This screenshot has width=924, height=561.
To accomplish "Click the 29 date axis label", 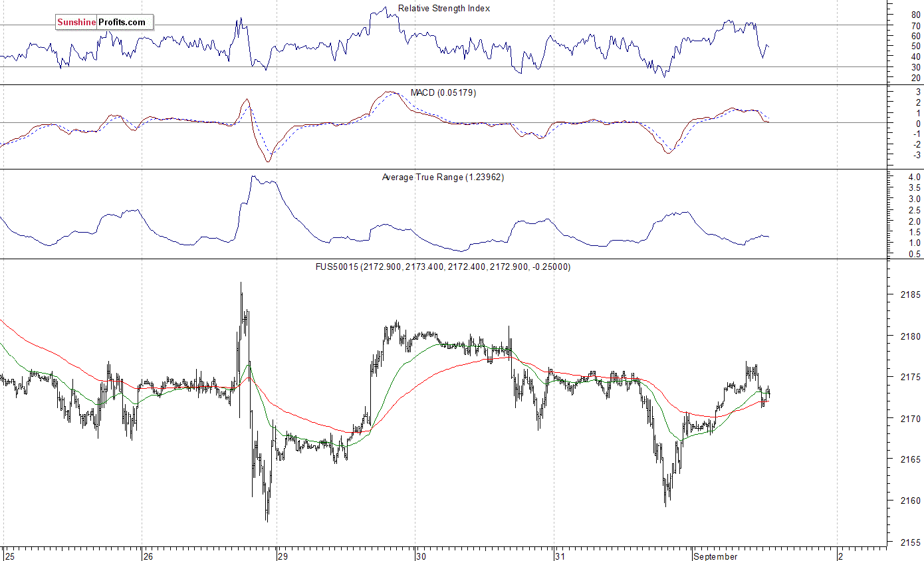I will click(x=283, y=556).
